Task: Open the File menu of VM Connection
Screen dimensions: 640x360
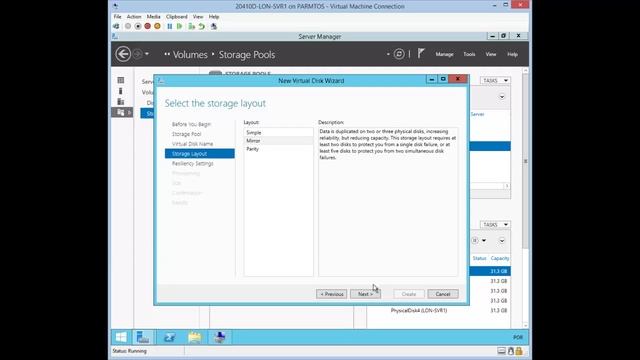Action: point(118,17)
